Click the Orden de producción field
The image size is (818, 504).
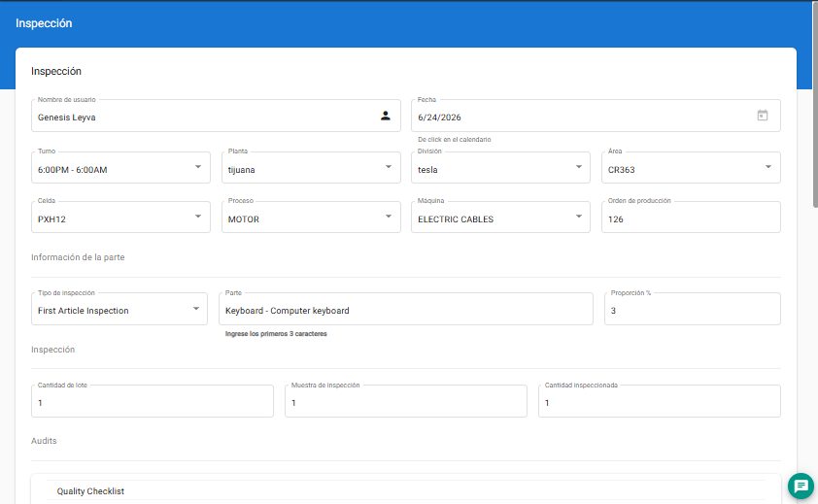click(x=691, y=218)
